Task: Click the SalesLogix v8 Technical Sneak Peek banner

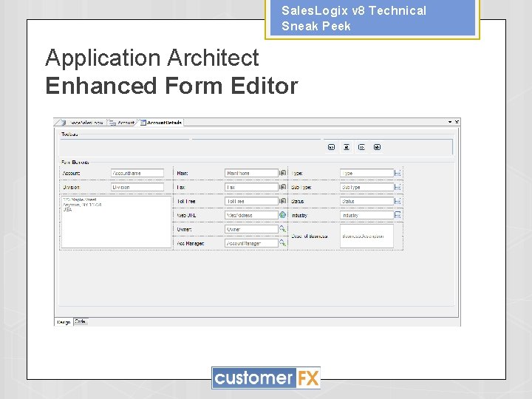Action: [372, 18]
